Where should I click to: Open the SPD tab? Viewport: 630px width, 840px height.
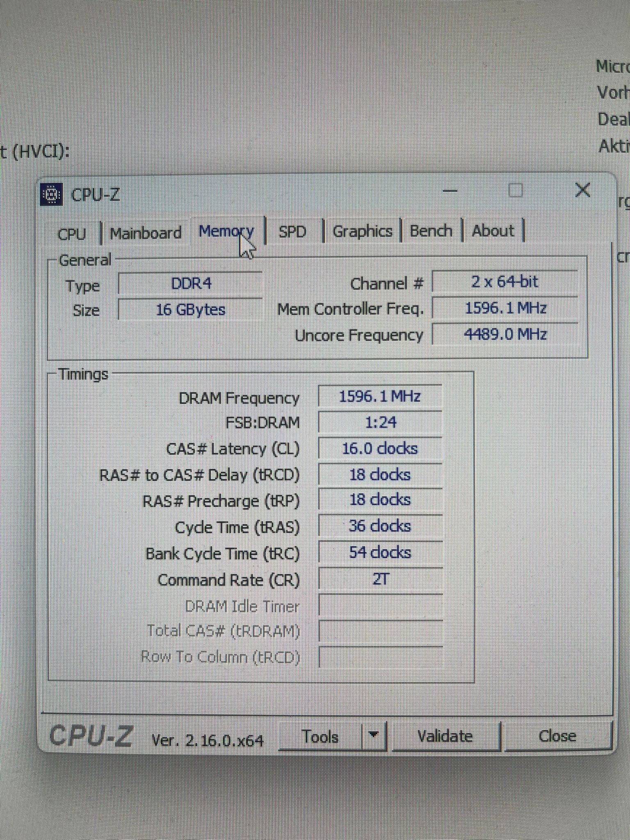[293, 232]
